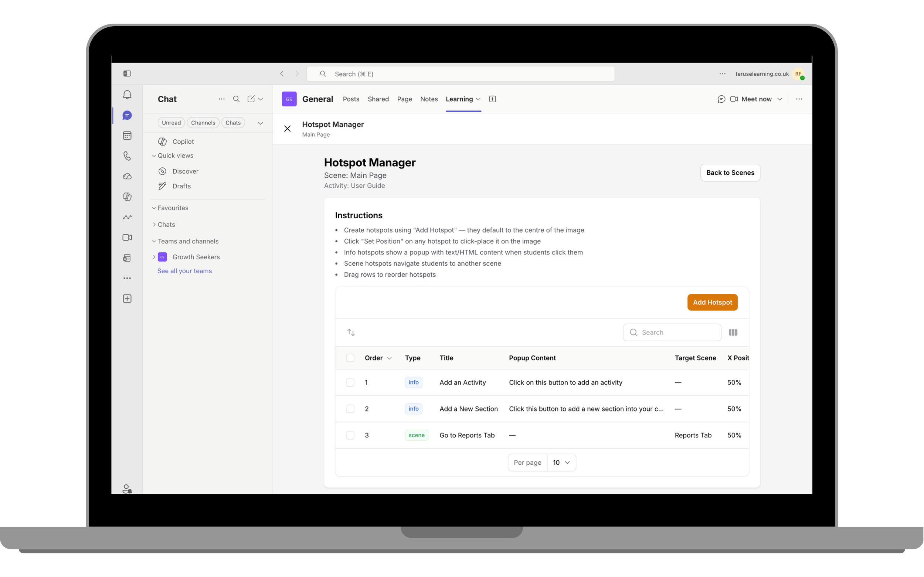Viewport: 924px width, 577px height.
Task: Open the RF profile avatar
Action: click(798, 74)
